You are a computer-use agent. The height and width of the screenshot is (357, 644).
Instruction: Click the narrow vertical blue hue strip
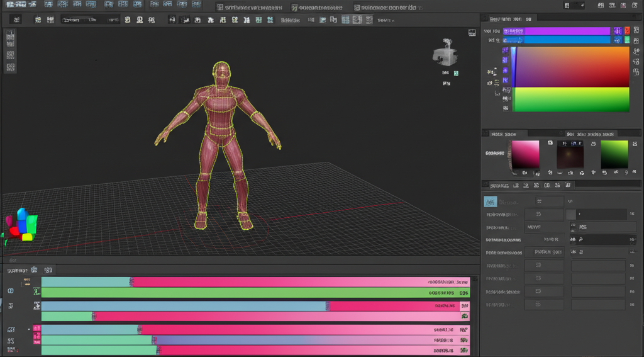click(513, 67)
